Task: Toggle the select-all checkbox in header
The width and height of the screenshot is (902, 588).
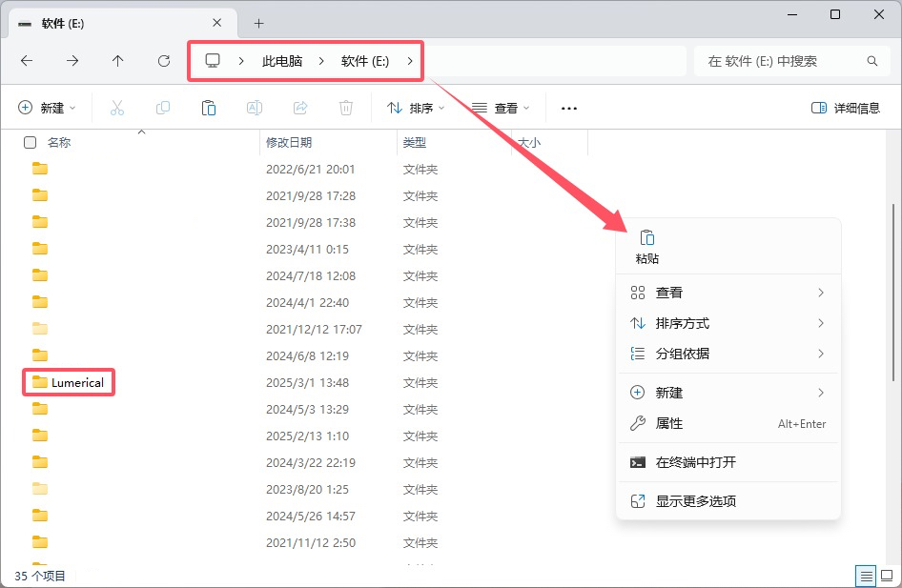Action: tap(31, 143)
